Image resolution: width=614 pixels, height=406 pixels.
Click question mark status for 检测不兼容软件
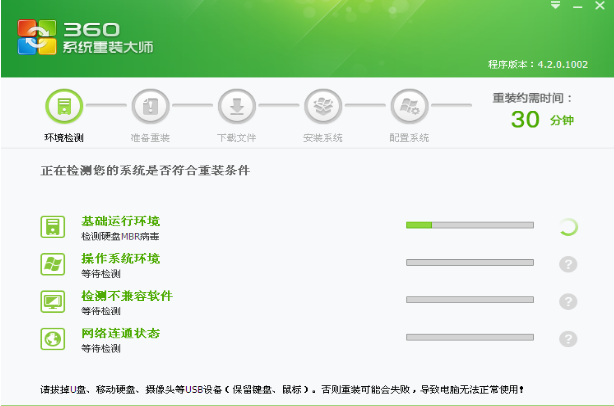click(568, 301)
